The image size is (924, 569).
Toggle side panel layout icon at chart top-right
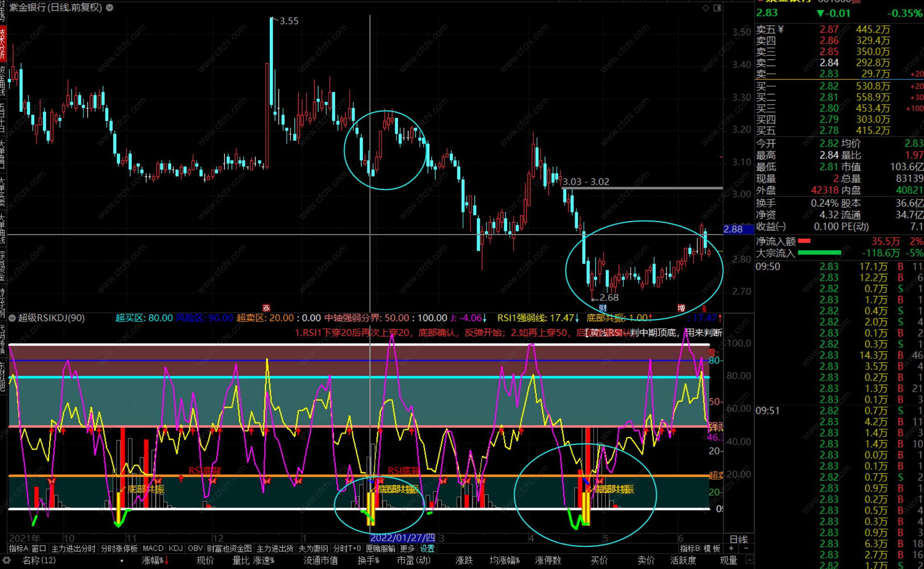click(x=717, y=8)
